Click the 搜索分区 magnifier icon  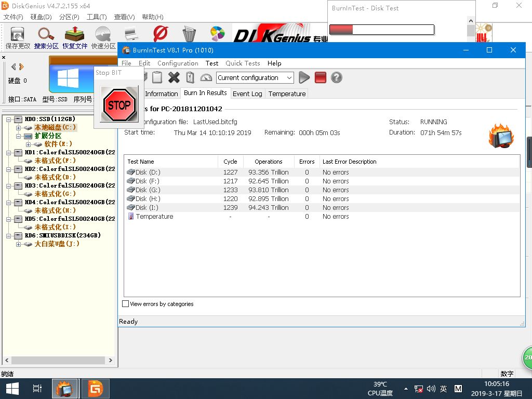46,34
